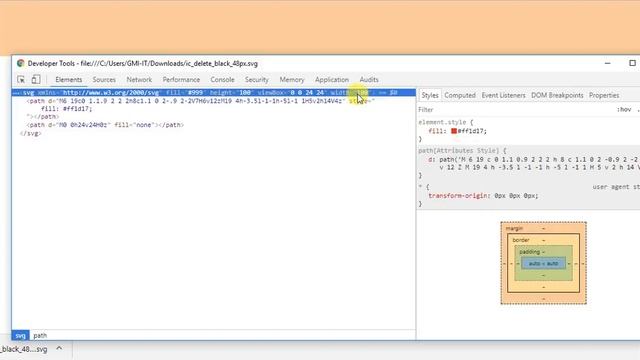This screenshot has width=640, height=360.
Task: Switch to the Security tab
Action: pyautogui.click(x=257, y=80)
